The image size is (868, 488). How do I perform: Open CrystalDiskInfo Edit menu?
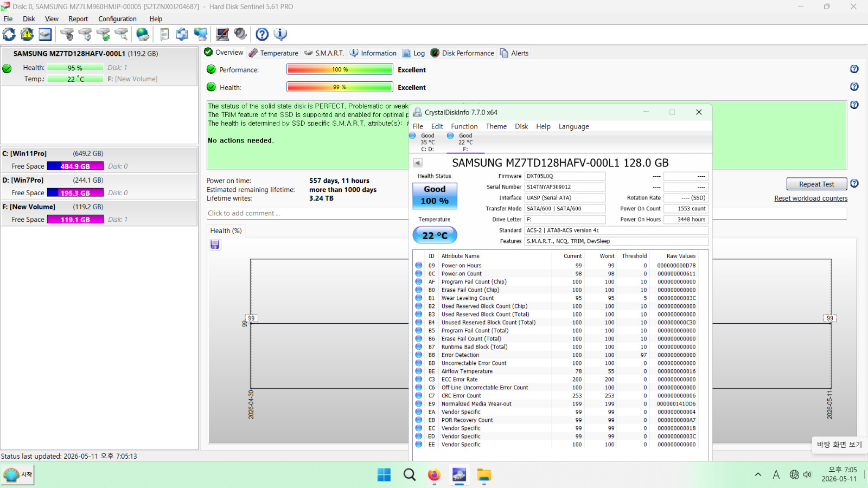coord(437,126)
